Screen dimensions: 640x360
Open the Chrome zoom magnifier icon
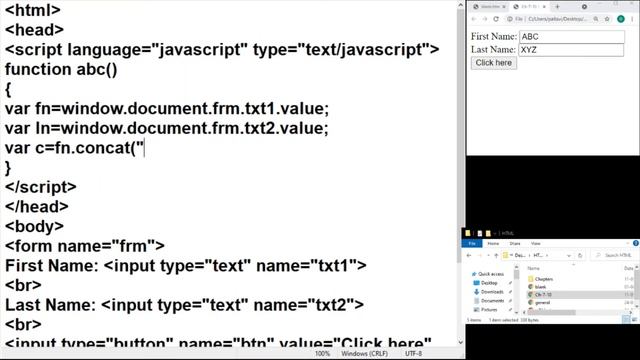(x=596, y=19)
